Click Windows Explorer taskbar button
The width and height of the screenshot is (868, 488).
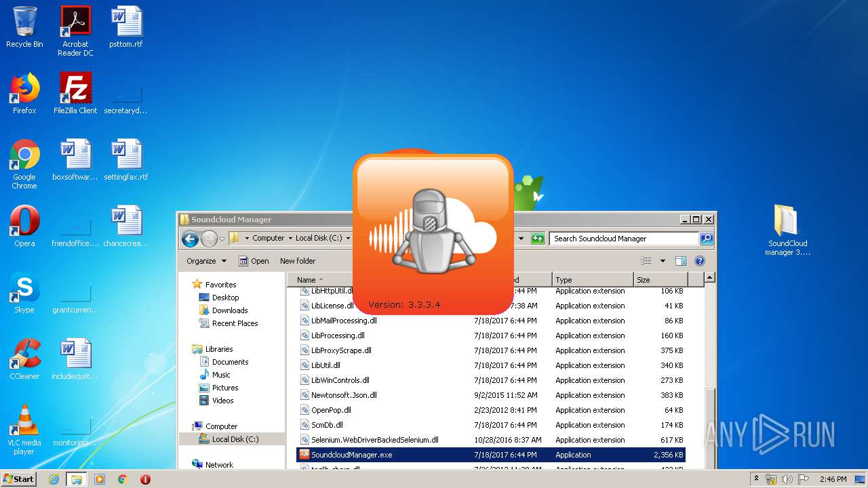tap(77, 479)
